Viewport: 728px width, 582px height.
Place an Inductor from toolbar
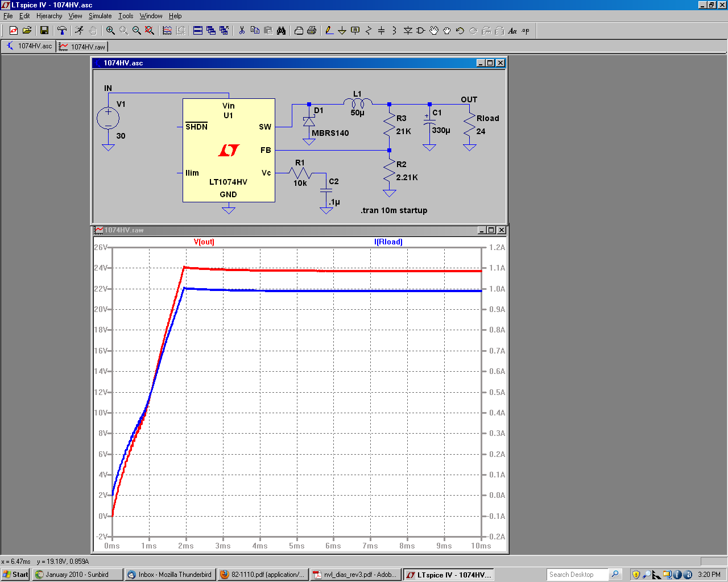click(395, 31)
